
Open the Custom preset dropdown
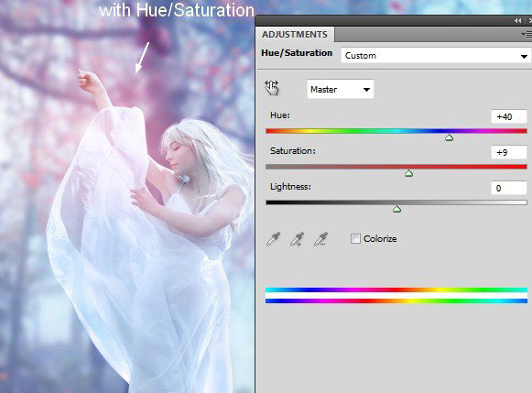[x=436, y=55]
